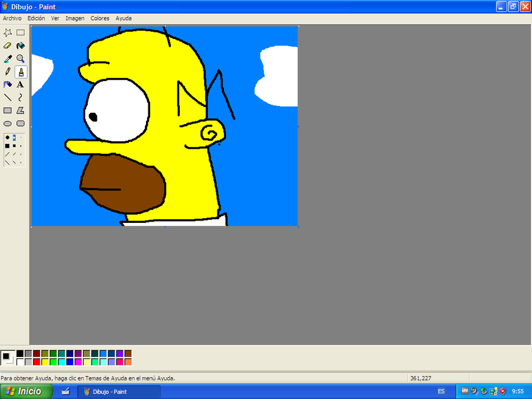Select the Airbrush spray can tool

(x=8, y=85)
